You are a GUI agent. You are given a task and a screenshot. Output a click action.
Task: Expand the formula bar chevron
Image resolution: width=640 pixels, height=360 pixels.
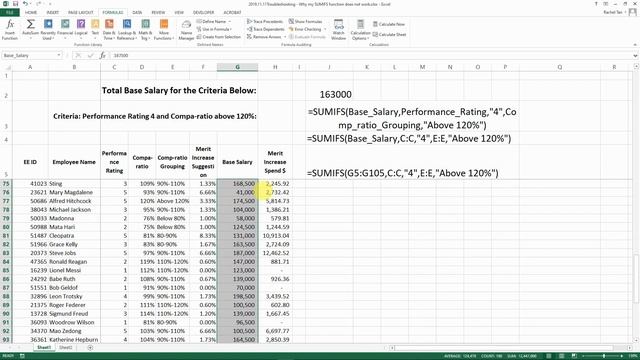pyautogui.click(x=636, y=55)
